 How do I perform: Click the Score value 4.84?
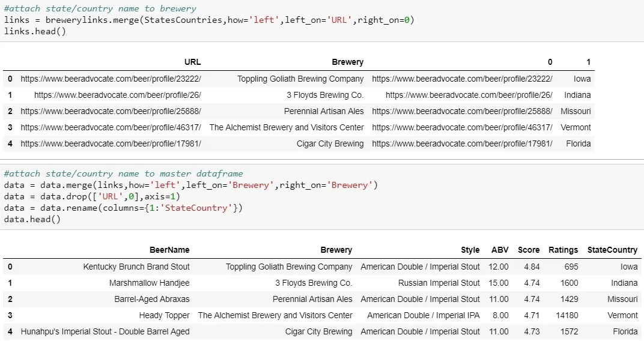532,267
